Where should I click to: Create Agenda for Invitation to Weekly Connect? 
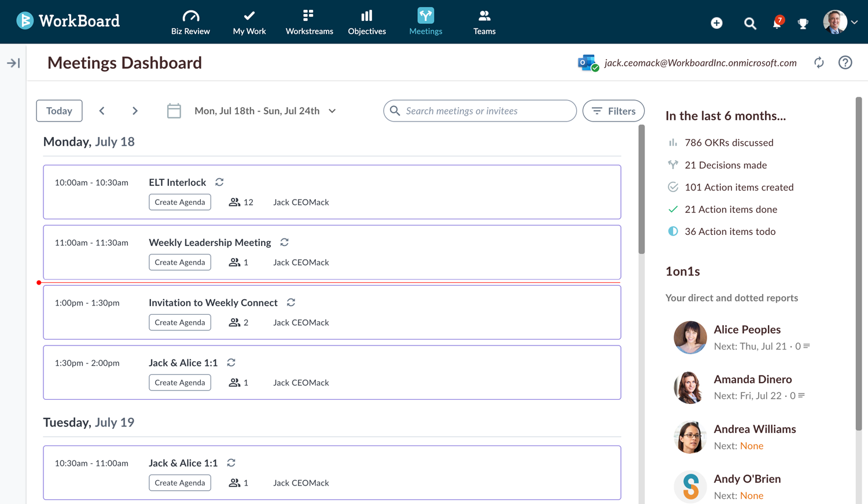tap(180, 322)
